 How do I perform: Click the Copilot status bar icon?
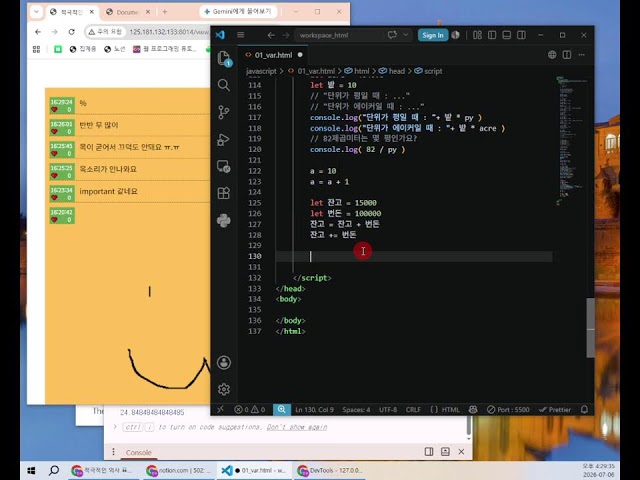(x=473, y=409)
